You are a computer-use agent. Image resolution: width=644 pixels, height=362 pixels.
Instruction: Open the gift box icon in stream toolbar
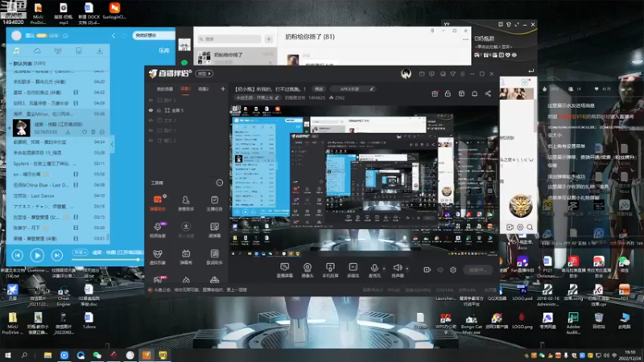(435, 93)
